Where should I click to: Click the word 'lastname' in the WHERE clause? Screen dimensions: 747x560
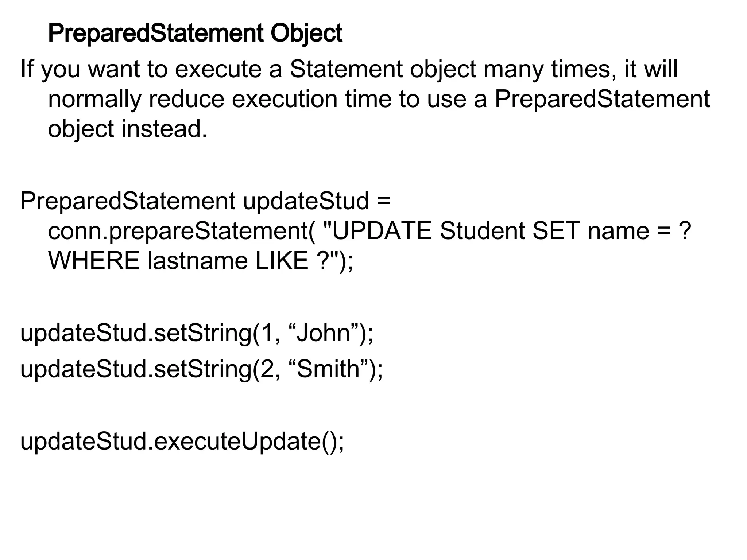(197, 261)
